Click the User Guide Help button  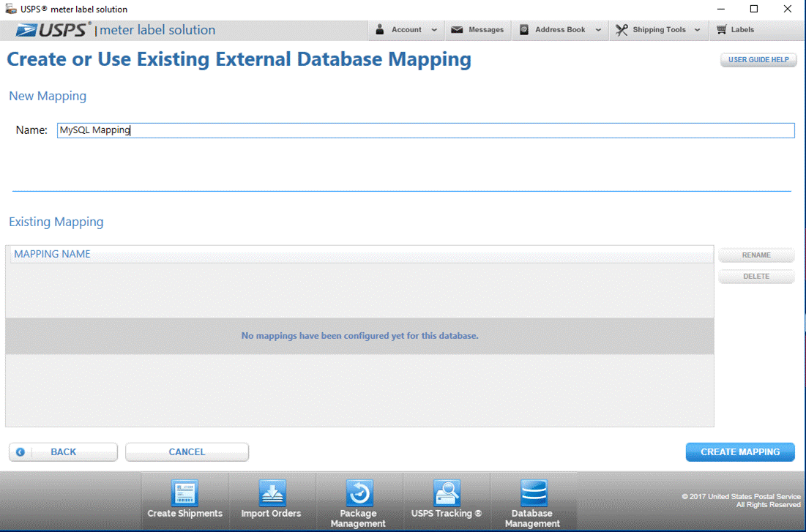[758, 59]
